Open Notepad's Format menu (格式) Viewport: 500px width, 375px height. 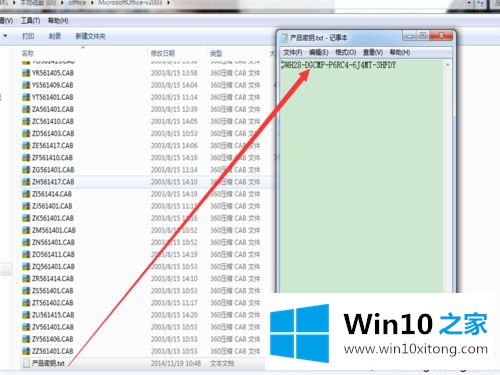(x=346, y=52)
